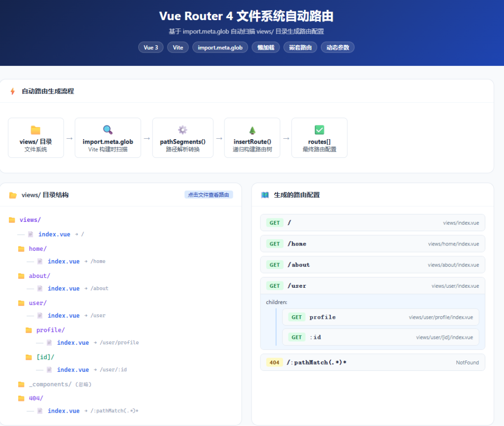Viewport: 504px width, 426px height.
Task: Click the views/user/[id]/index.vue path text
Action: 444,337
